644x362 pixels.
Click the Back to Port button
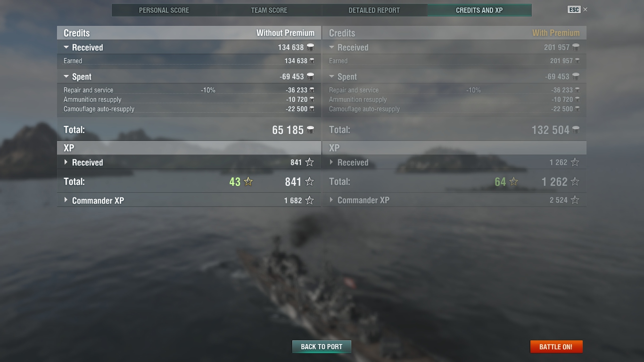coord(322,347)
